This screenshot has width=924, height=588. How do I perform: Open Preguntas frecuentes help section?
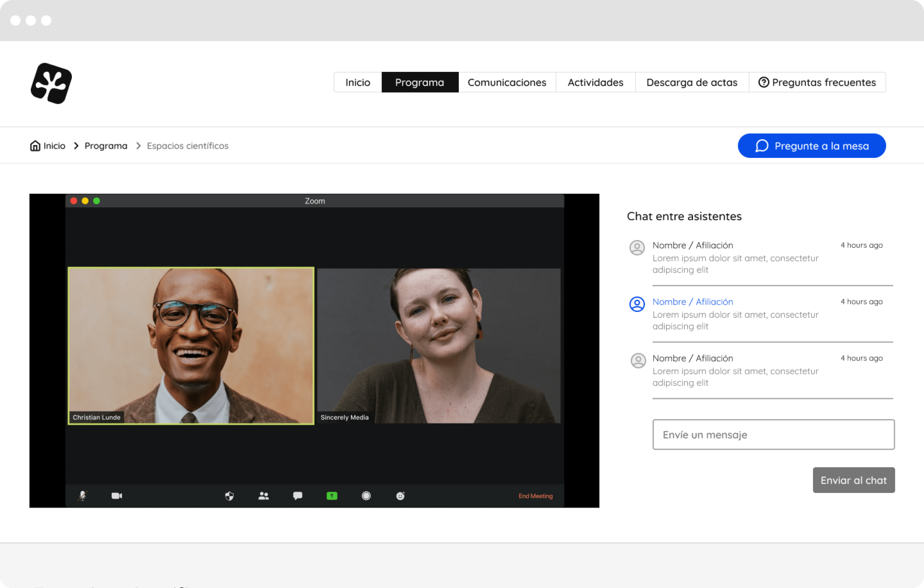[x=817, y=82]
